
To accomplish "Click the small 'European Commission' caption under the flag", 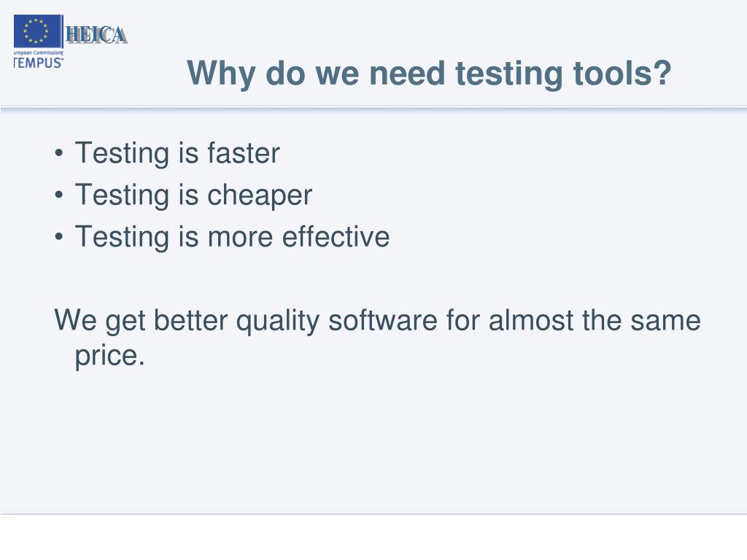I will tap(38, 52).
